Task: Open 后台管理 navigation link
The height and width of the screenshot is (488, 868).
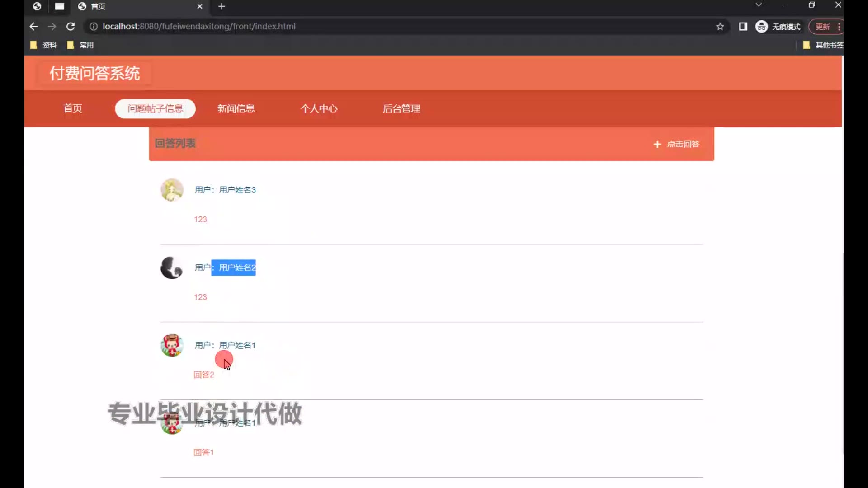Action: point(401,108)
